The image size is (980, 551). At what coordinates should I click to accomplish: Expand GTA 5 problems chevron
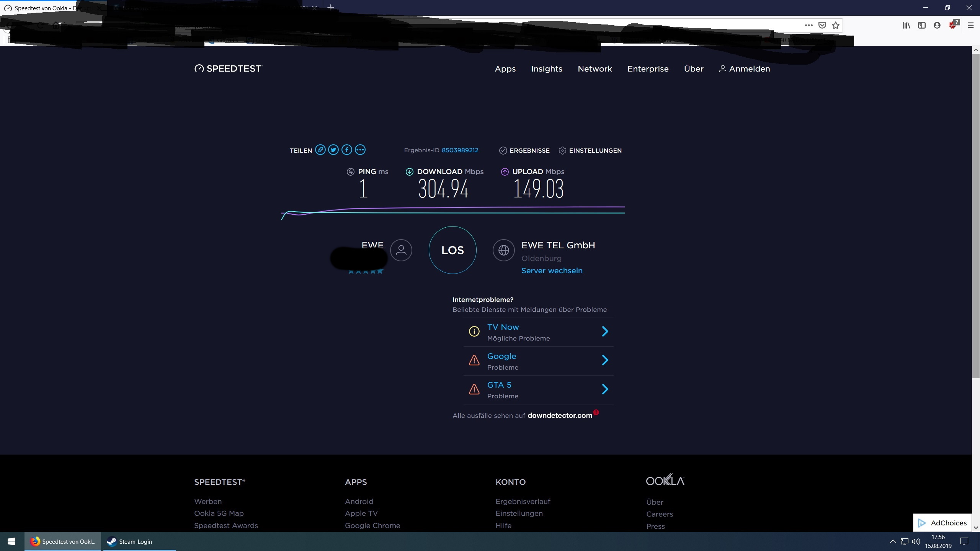(605, 389)
